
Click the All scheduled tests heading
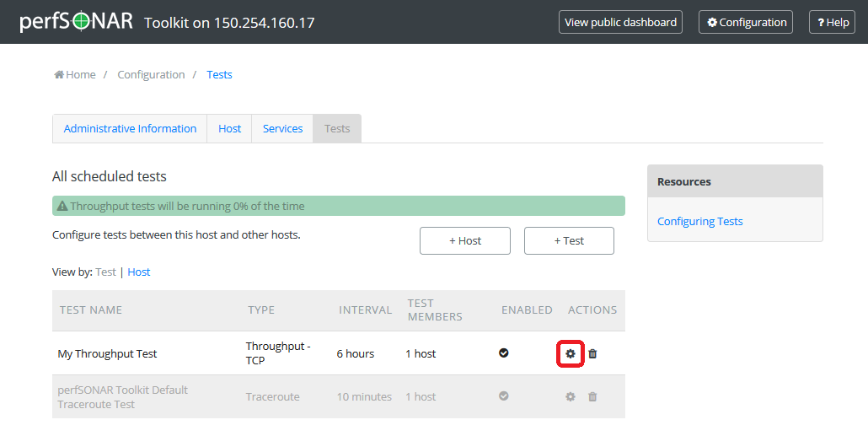click(109, 176)
